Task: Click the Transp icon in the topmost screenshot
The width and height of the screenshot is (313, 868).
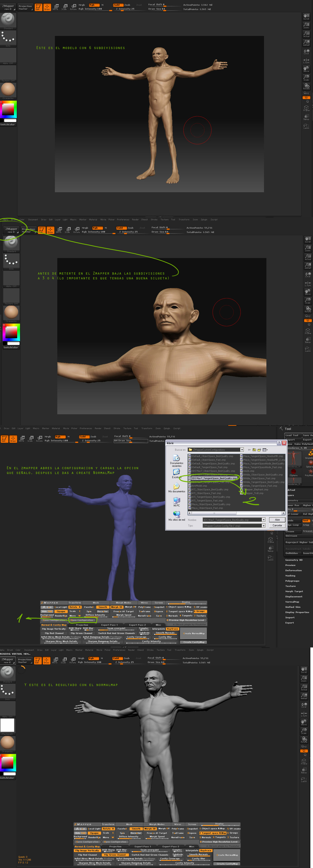Action: [306, 117]
